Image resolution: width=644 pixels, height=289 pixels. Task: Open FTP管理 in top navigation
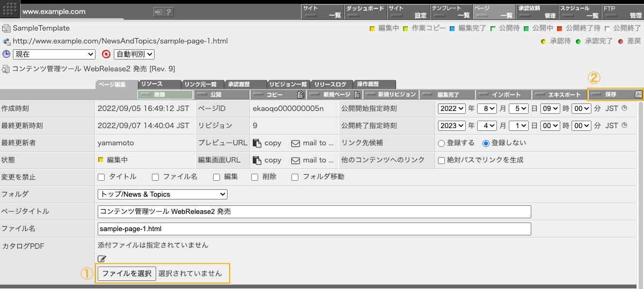(623, 12)
